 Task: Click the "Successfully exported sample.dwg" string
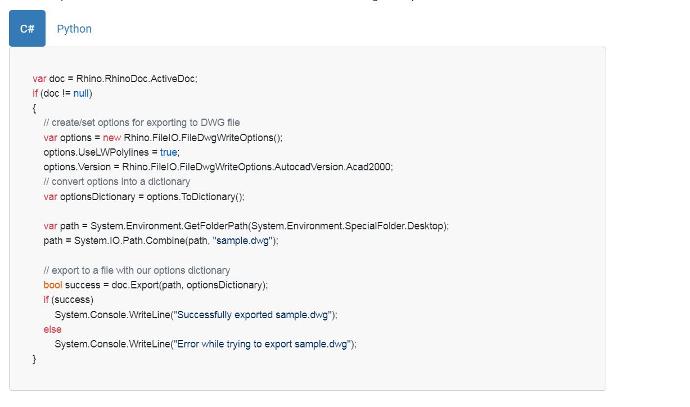253,315
